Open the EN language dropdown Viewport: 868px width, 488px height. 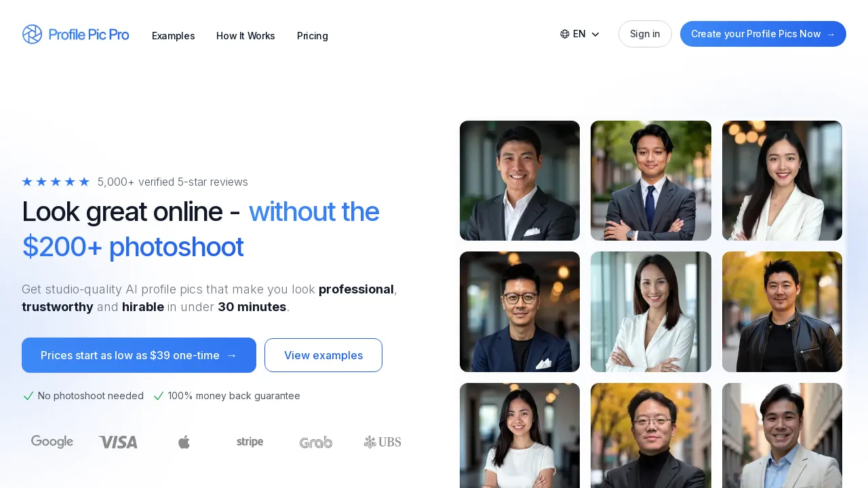pos(579,33)
